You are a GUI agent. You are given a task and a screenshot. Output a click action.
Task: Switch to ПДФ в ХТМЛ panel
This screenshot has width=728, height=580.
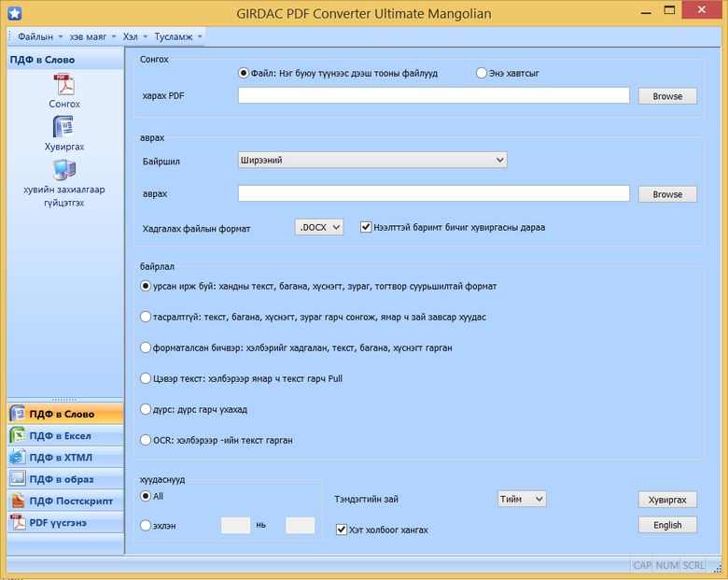tap(65, 458)
